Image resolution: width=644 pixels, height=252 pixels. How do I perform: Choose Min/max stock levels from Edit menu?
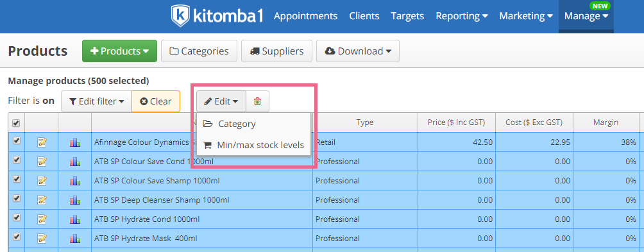click(253, 145)
